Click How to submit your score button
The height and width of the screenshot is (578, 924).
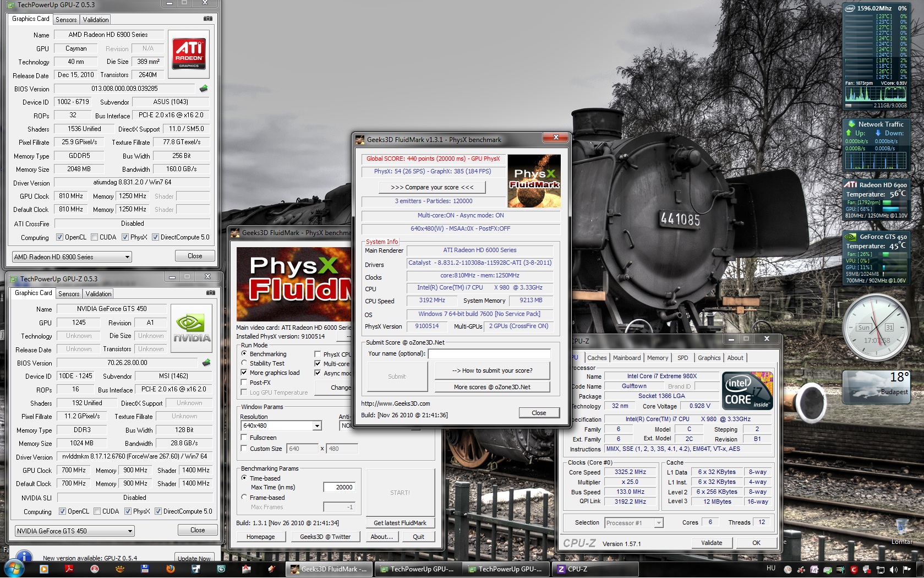point(492,370)
